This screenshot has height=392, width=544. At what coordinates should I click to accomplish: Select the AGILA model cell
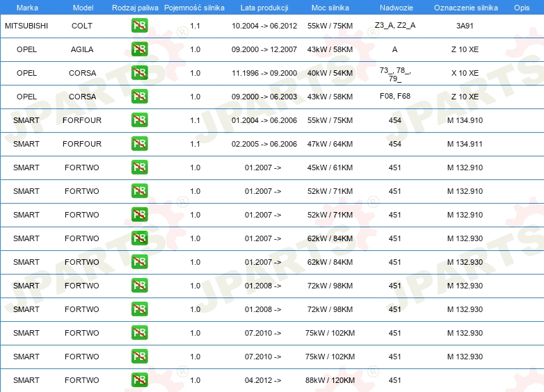82,49
